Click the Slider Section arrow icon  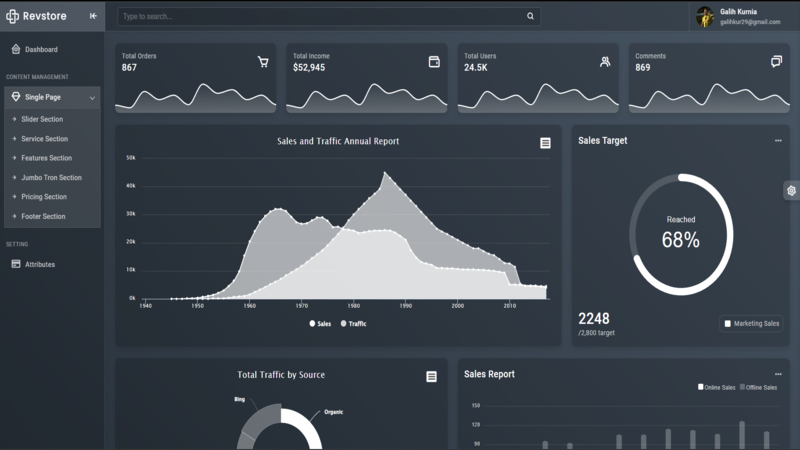pyautogui.click(x=14, y=119)
